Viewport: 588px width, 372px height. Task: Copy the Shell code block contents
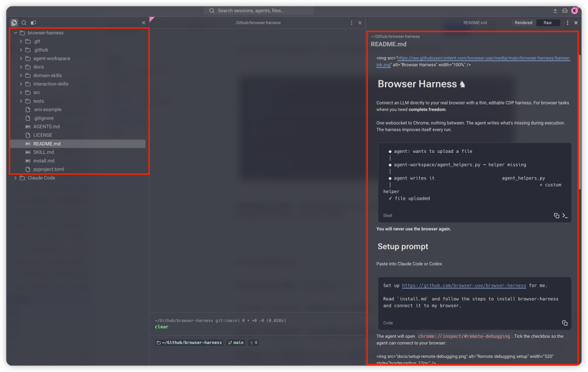[556, 215]
